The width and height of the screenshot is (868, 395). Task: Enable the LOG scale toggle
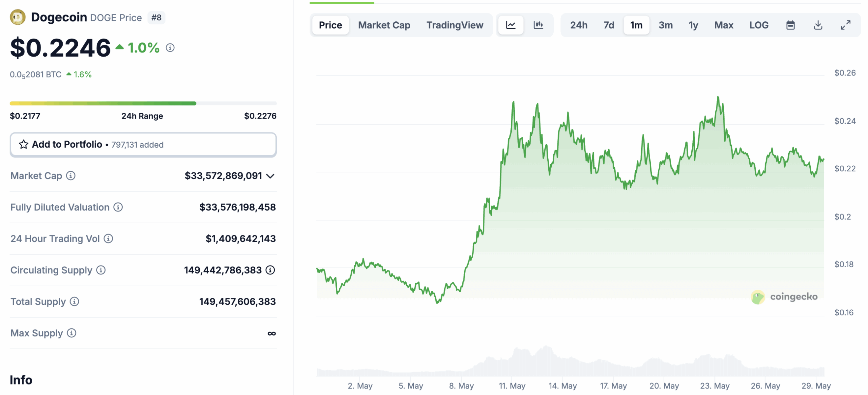(x=759, y=25)
